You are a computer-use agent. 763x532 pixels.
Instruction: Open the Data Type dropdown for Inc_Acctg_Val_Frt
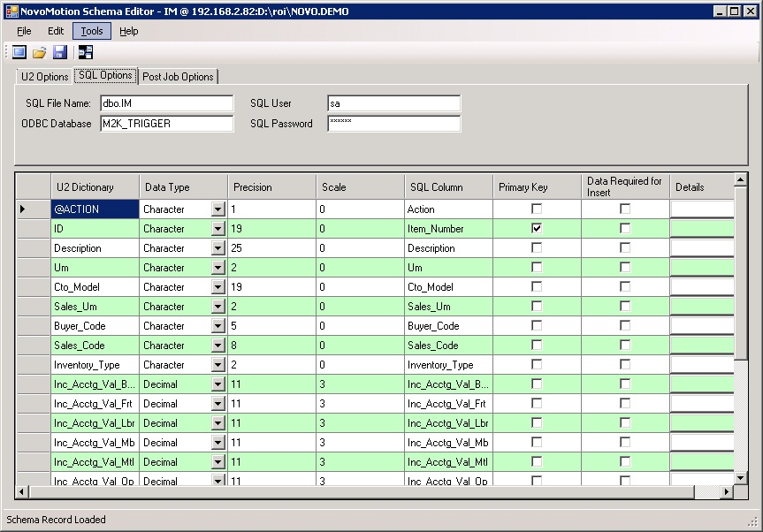pyautogui.click(x=218, y=404)
